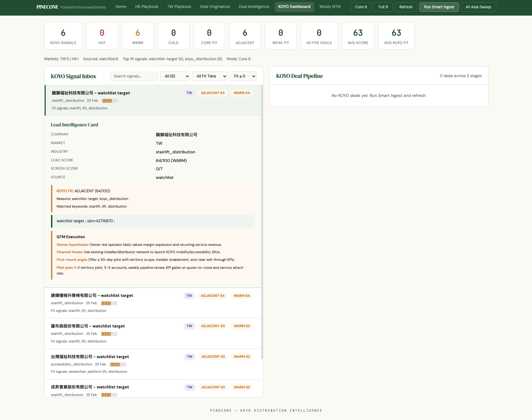Click inside the Search signals field
This screenshot has height=420, width=532.
pos(134,76)
